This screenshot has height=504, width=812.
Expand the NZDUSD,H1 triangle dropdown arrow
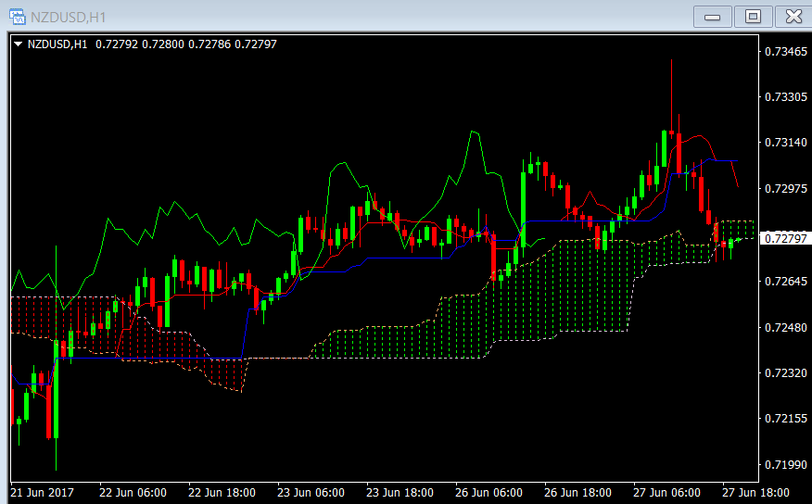[18, 44]
